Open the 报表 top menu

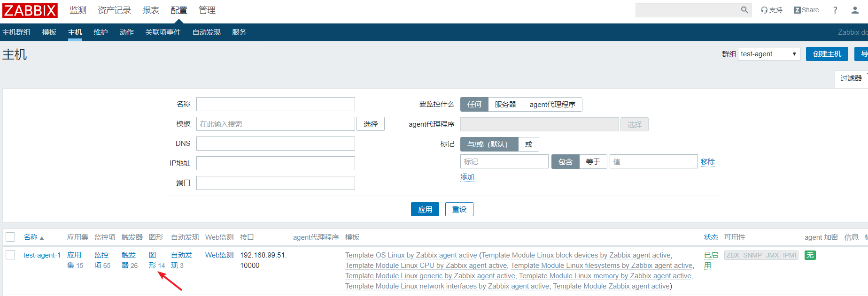pyautogui.click(x=151, y=10)
